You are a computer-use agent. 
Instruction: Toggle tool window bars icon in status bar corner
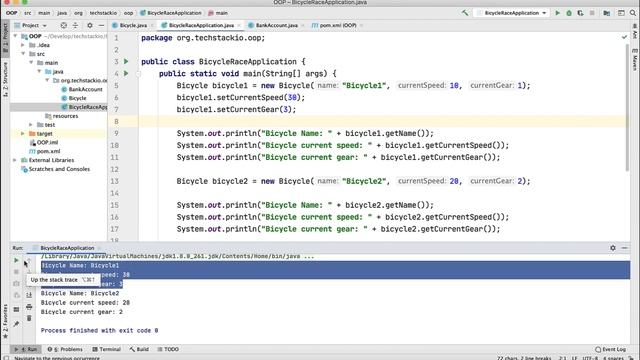pyautogui.click(x=6, y=358)
